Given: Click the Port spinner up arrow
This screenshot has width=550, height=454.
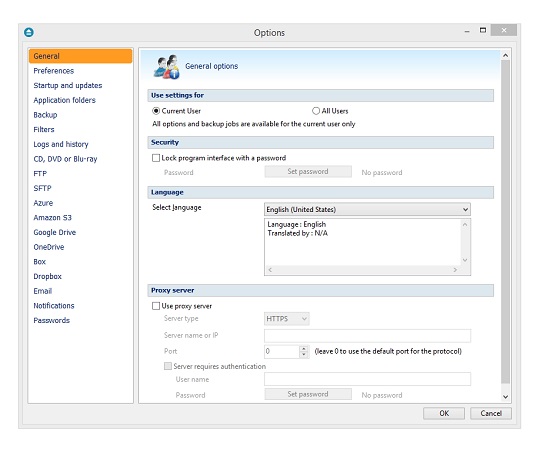Looking at the screenshot, I should (304, 348).
